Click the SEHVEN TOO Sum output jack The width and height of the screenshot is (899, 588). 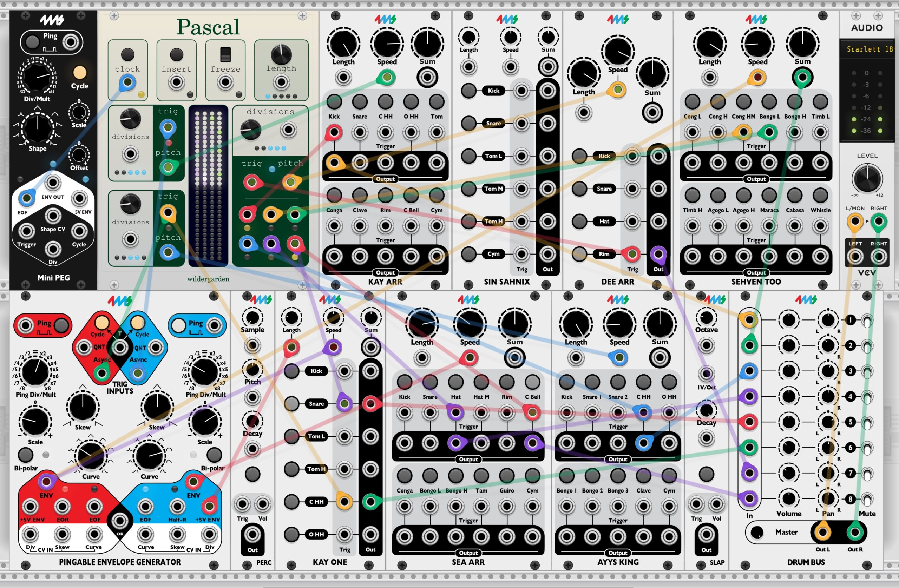click(802, 78)
